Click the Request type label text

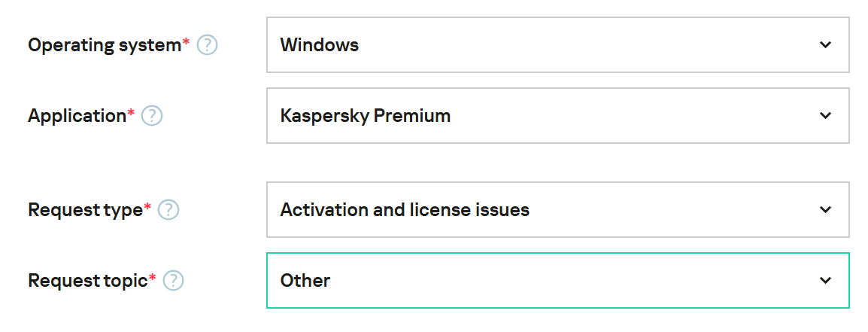point(85,210)
